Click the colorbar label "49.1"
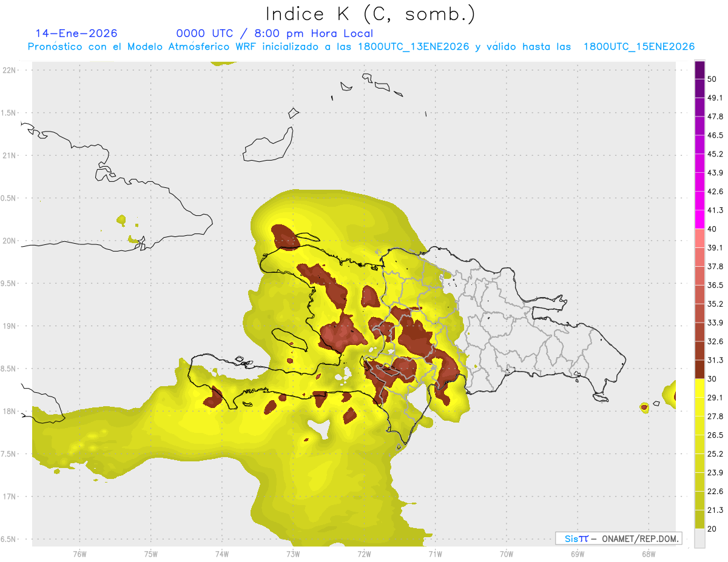This screenshot has width=728, height=562. click(715, 98)
